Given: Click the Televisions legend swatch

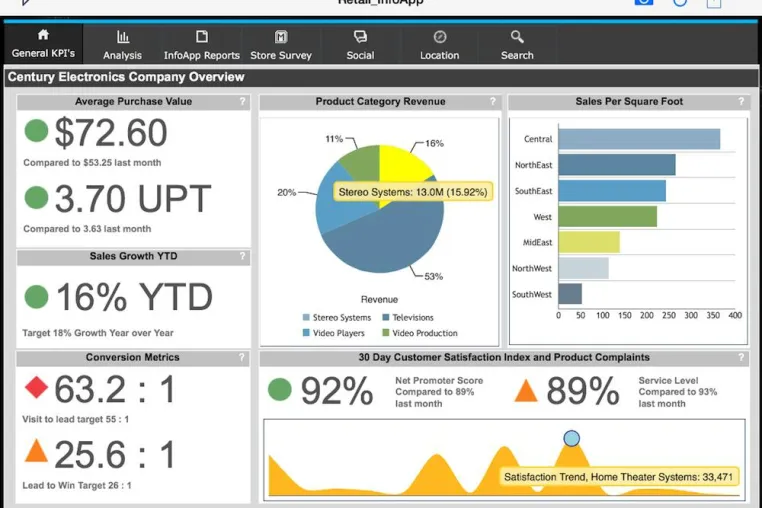Looking at the screenshot, I should coord(386,317).
